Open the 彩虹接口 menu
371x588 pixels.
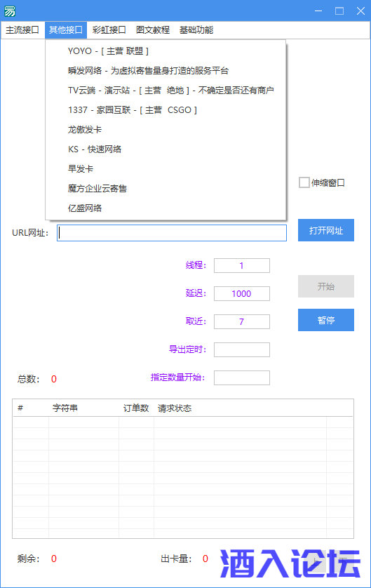(x=109, y=30)
